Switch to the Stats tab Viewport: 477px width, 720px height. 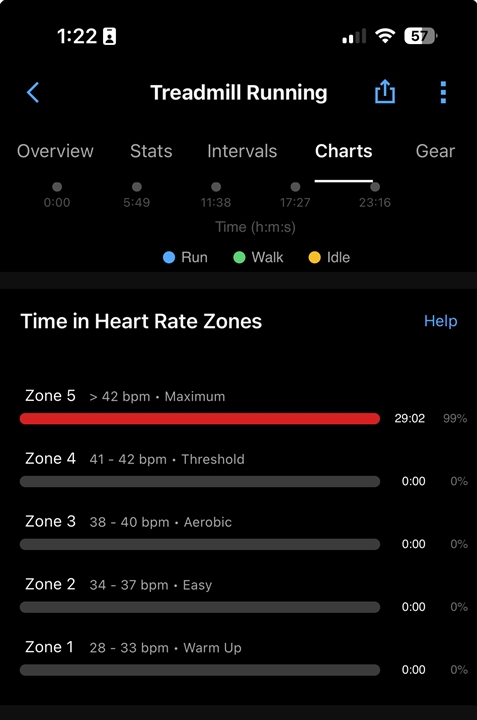(x=151, y=151)
